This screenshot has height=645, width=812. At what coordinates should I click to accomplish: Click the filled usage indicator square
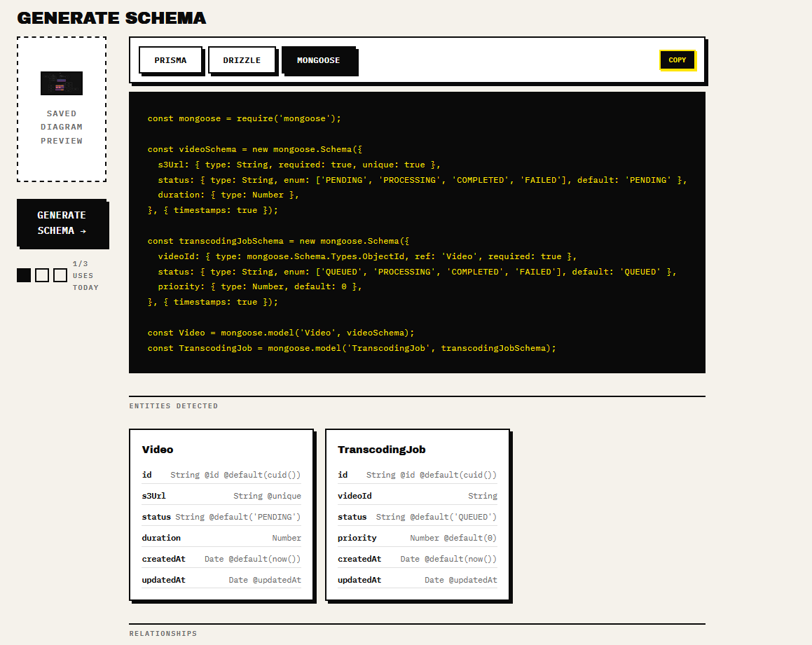coord(24,275)
